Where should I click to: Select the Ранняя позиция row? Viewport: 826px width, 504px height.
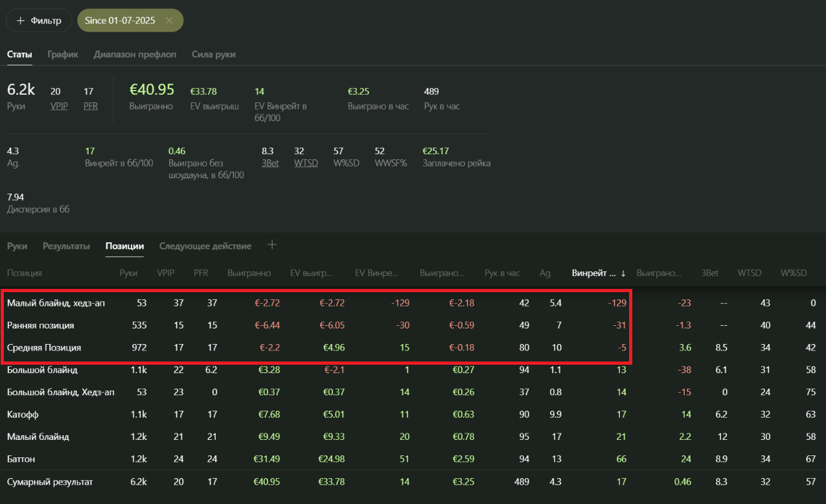click(x=413, y=325)
